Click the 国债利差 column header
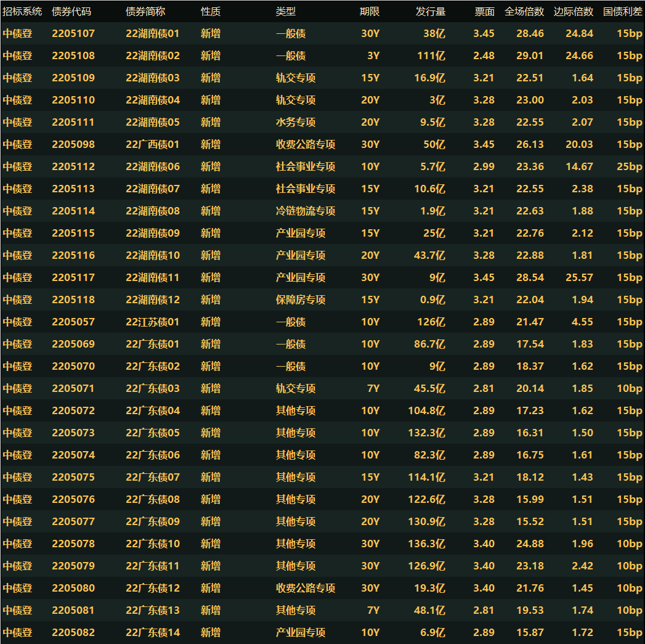The height and width of the screenshot is (644, 645). click(x=622, y=12)
